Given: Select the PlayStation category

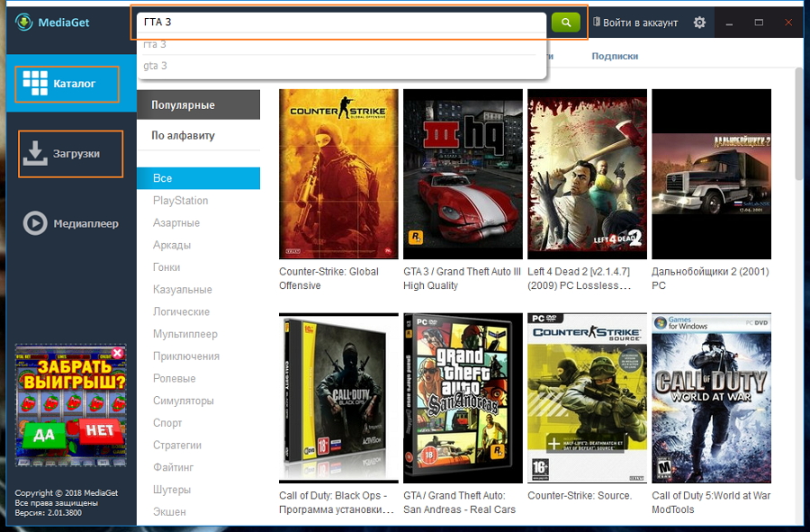Looking at the screenshot, I should [180, 201].
